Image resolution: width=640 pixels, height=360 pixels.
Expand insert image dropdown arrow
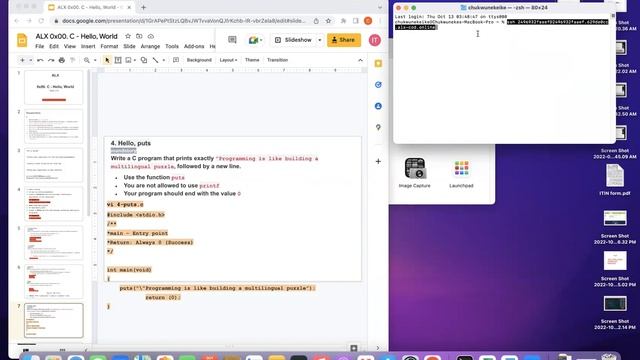(135, 60)
